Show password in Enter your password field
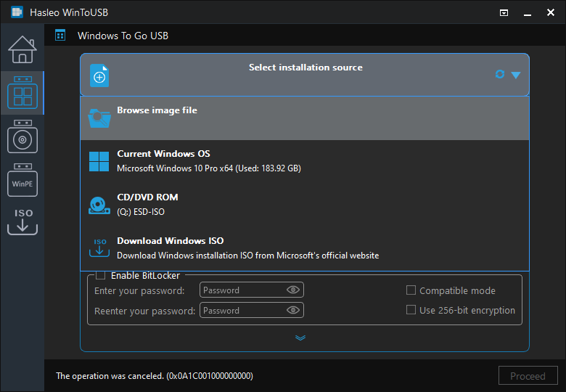Screen dimensions: 566x392 click(293, 290)
